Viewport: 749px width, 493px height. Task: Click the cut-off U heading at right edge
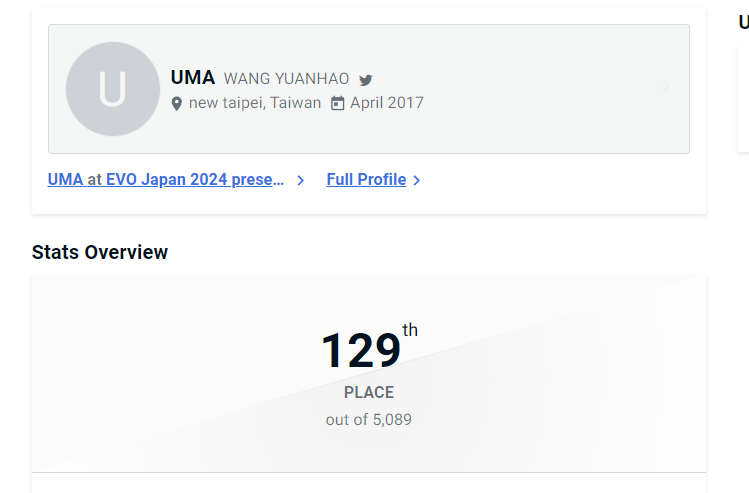pos(743,22)
